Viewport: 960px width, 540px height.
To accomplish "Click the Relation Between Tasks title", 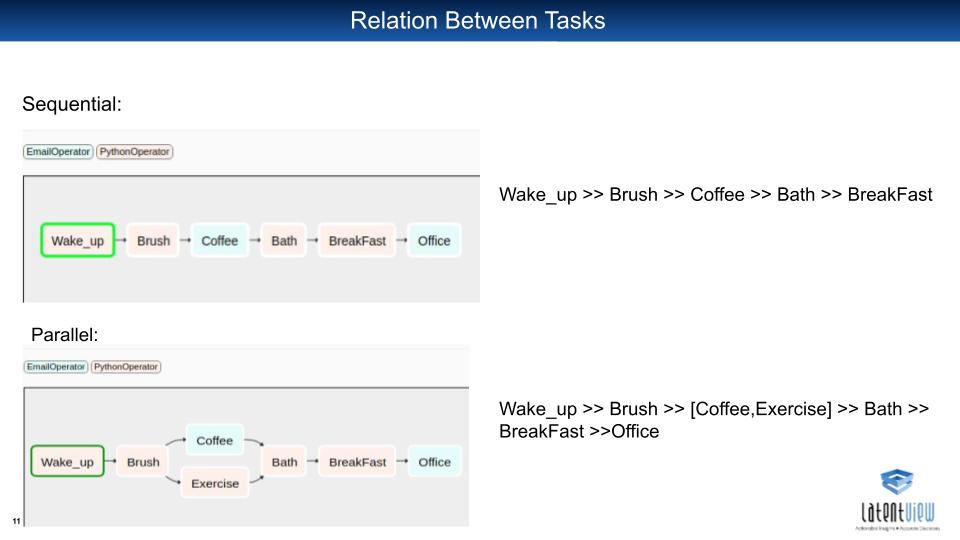I will tap(478, 20).
